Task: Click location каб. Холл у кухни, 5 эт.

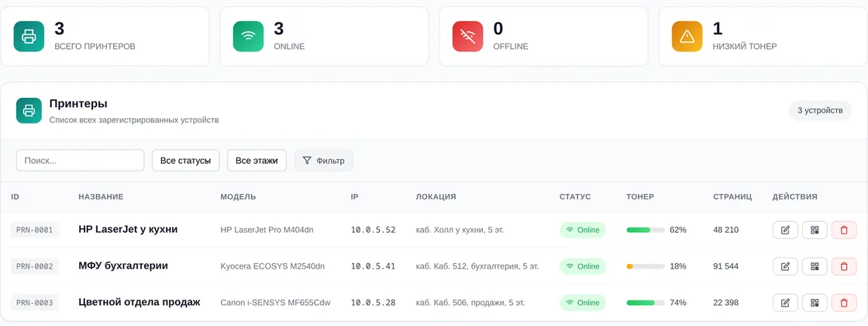Action: [x=460, y=230]
